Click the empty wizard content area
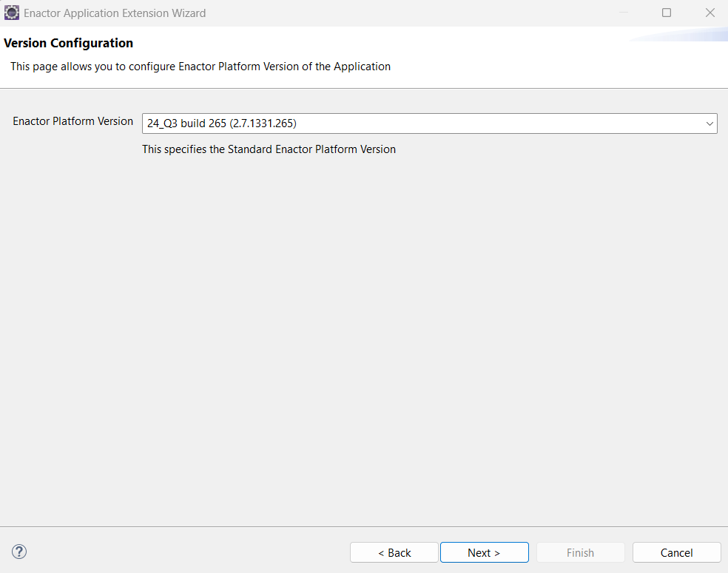 [363, 333]
